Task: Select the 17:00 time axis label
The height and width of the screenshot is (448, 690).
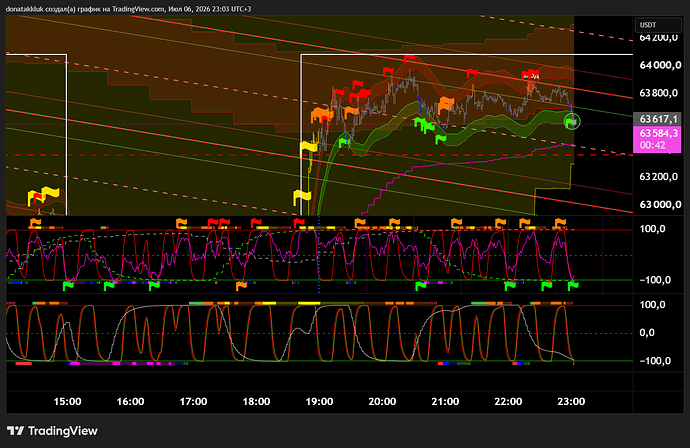Action: click(193, 401)
